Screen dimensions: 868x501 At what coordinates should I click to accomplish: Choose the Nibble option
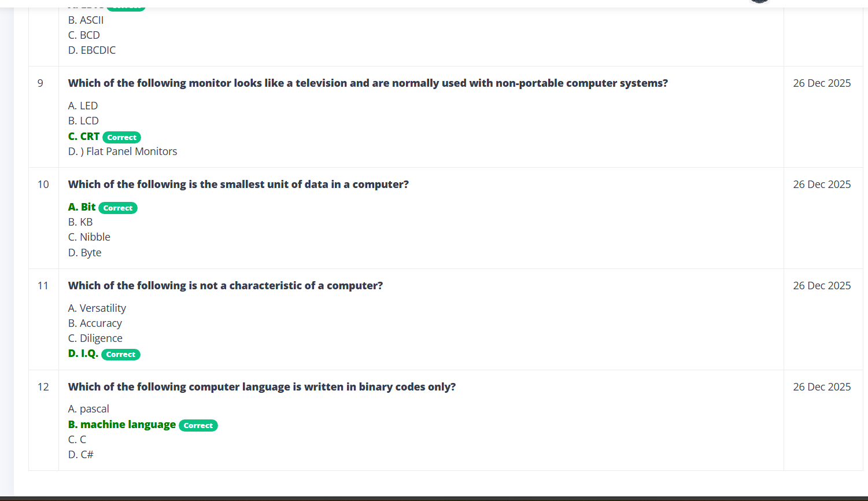click(89, 237)
